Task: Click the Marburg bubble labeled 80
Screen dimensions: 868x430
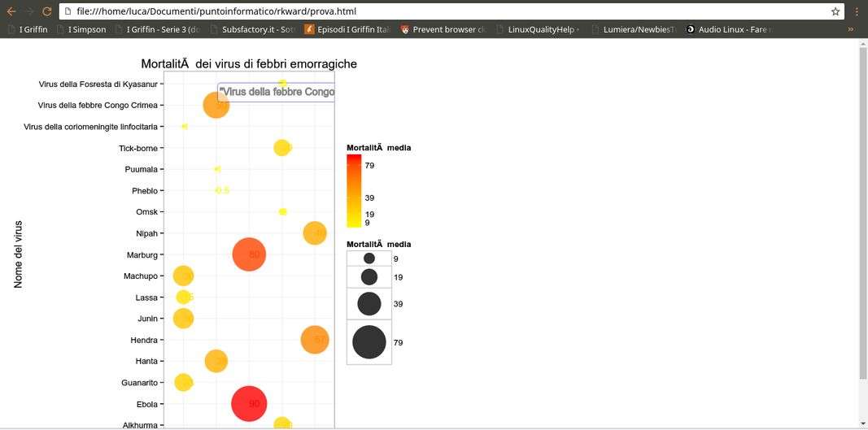Action: coord(250,254)
